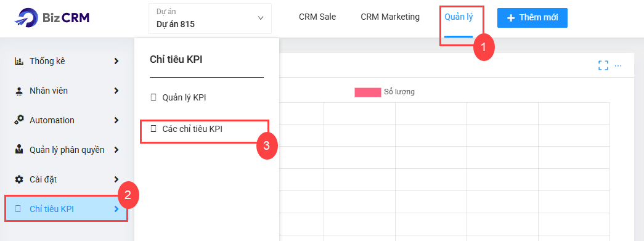Screen dimensions: 644x241
Task: Click the Chỉ tiêu KPI submenu heading
Action: (x=176, y=60)
